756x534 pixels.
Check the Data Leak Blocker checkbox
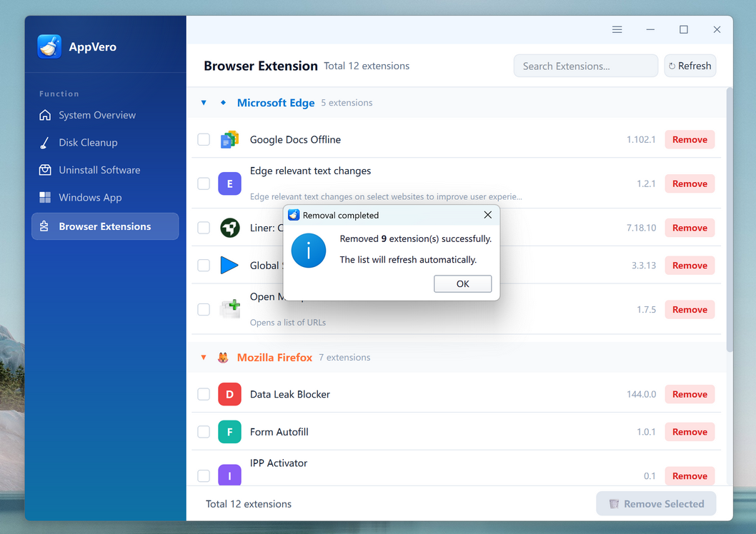tap(204, 394)
